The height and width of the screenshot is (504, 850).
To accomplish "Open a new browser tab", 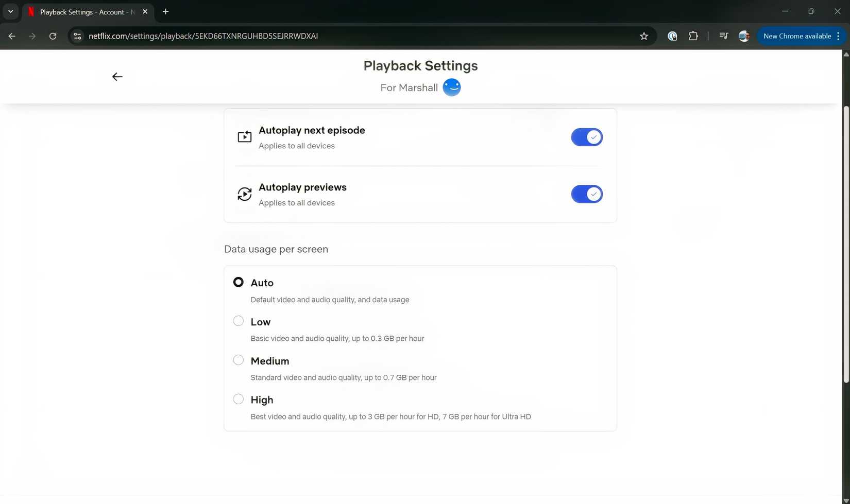I will click(166, 11).
